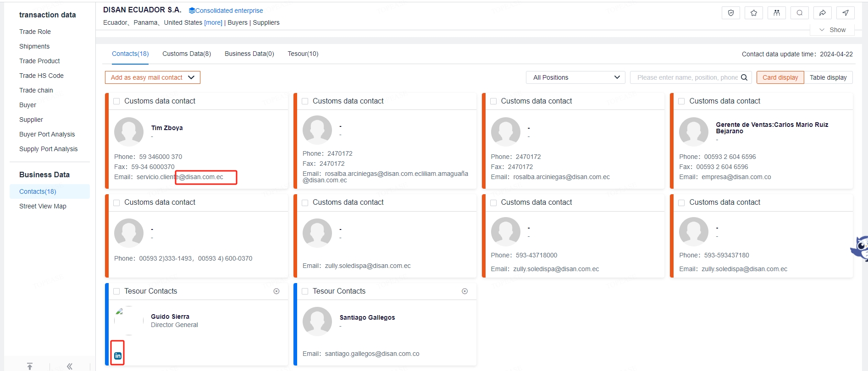Check card with phone 593-43718000 checkbox
The width and height of the screenshot is (868, 371).
pos(493,202)
